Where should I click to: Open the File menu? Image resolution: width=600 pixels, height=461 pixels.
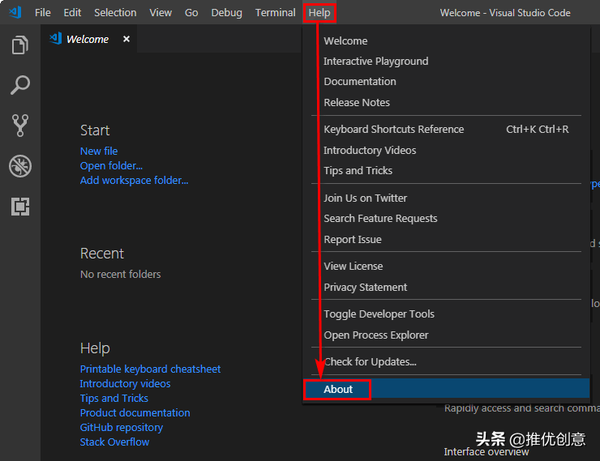[42, 13]
